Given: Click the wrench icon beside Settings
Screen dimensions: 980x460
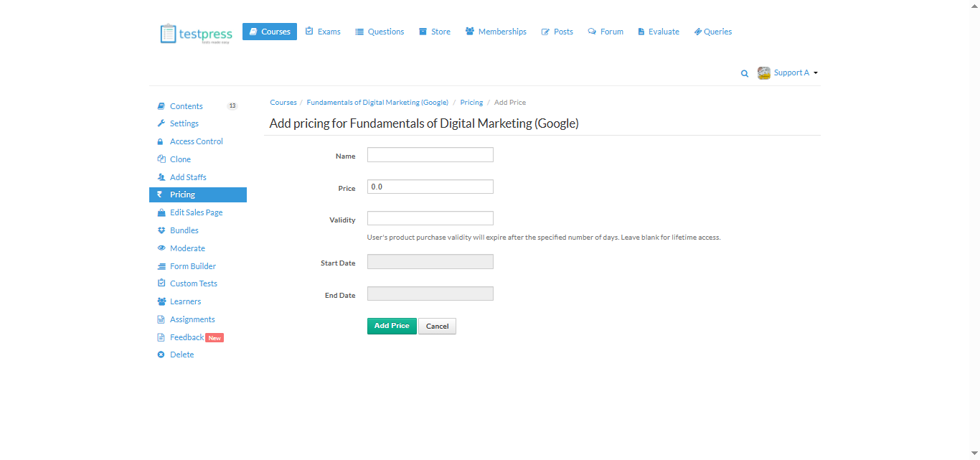Looking at the screenshot, I should point(161,123).
